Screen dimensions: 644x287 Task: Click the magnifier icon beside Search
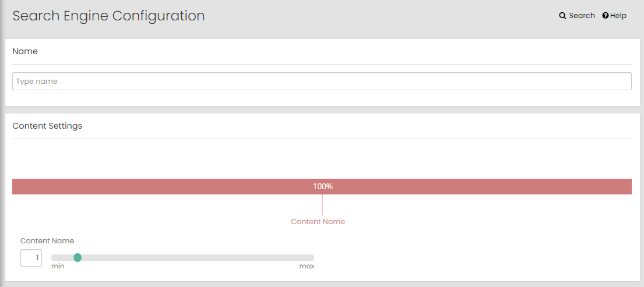562,16
